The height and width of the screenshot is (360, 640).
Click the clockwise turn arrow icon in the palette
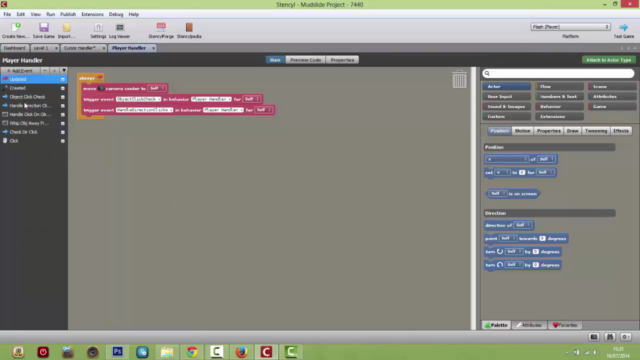(x=500, y=251)
